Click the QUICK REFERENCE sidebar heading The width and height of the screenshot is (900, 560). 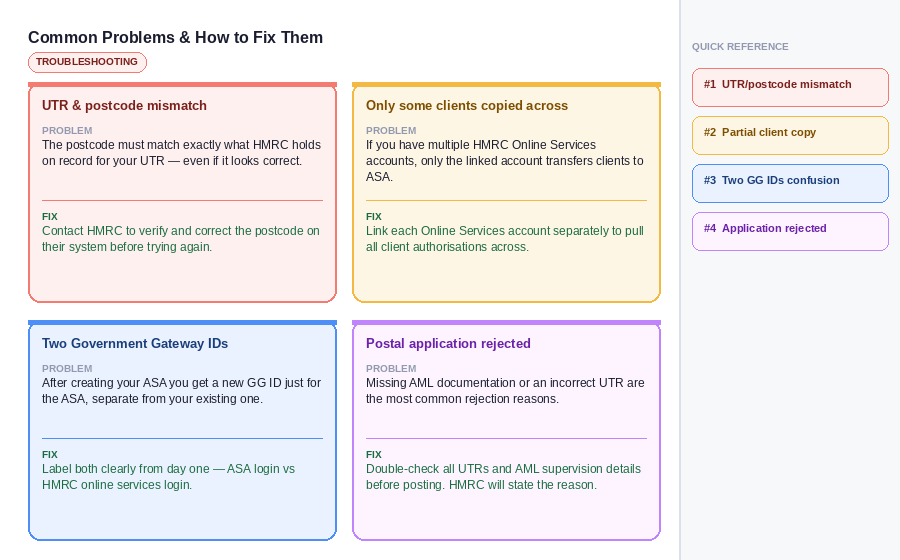coord(740,47)
